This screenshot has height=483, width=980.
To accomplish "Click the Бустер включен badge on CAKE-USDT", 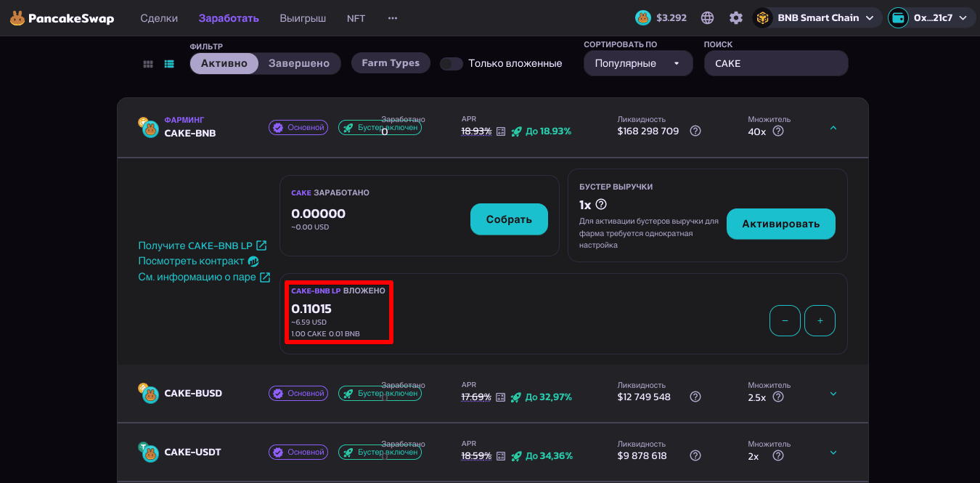I will [380, 452].
